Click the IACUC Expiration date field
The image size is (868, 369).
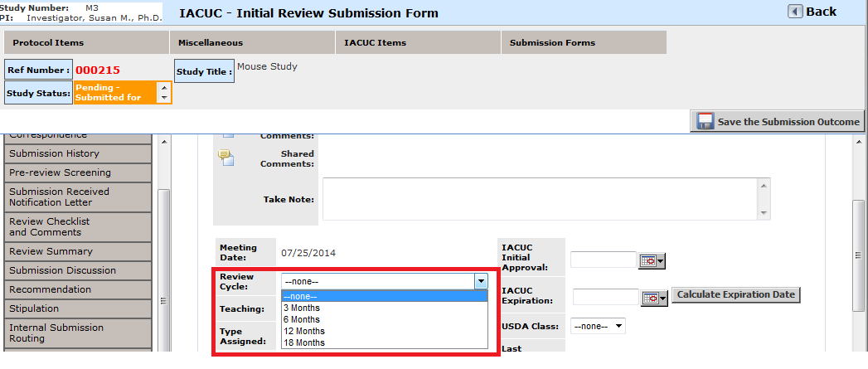[x=606, y=296]
